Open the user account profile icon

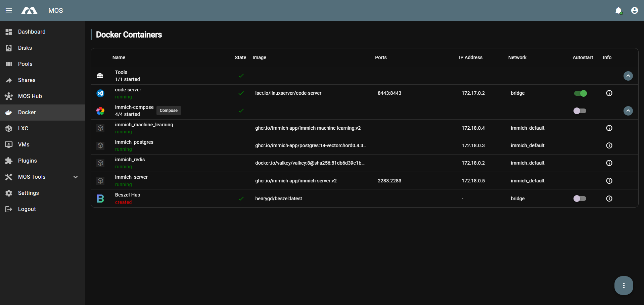tap(634, 10)
